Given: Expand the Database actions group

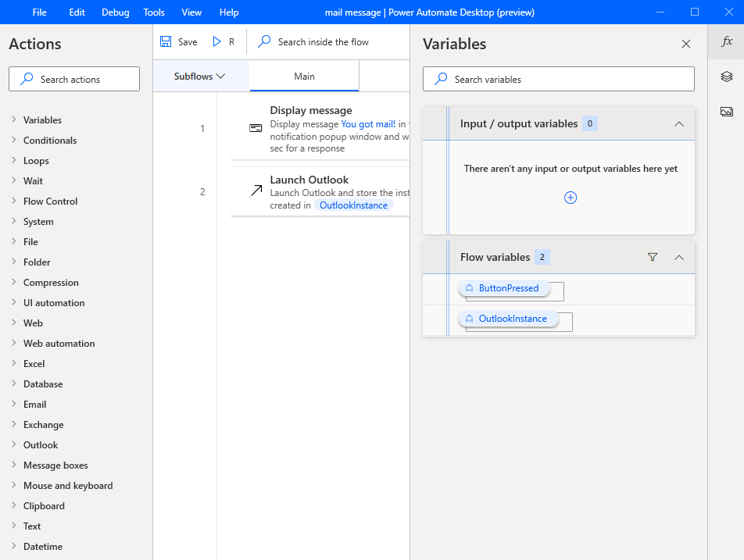Looking at the screenshot, I should pos(14,383).
